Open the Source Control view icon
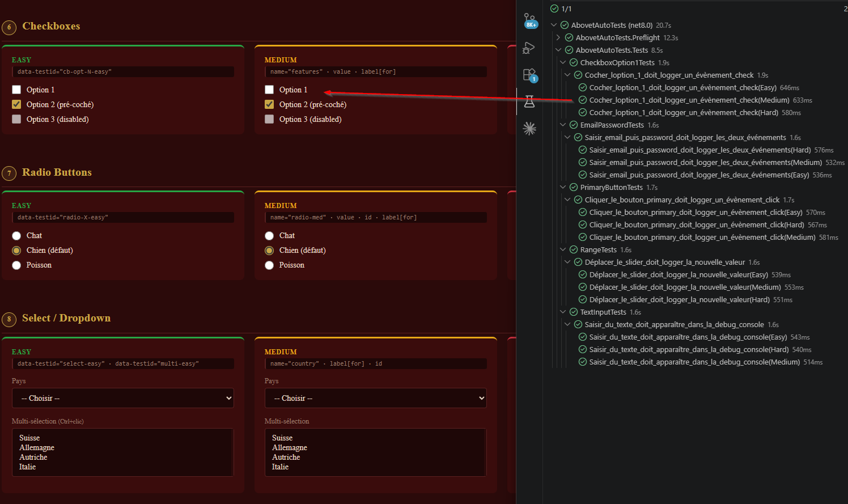 pyautogui.click(x=529, y=20)
